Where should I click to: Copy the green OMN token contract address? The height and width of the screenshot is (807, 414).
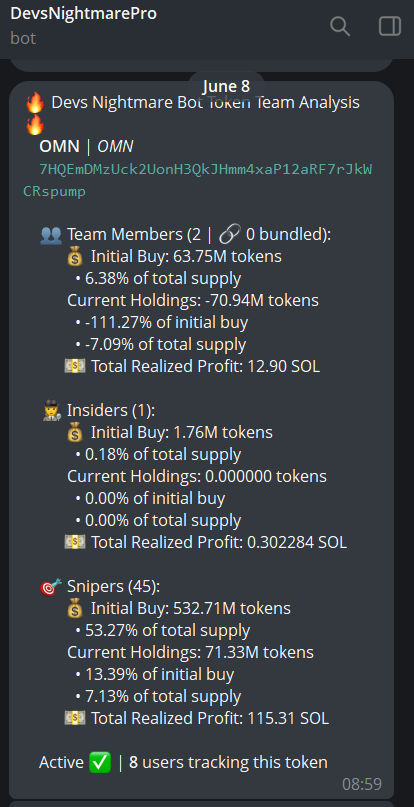tap(197, 180)
